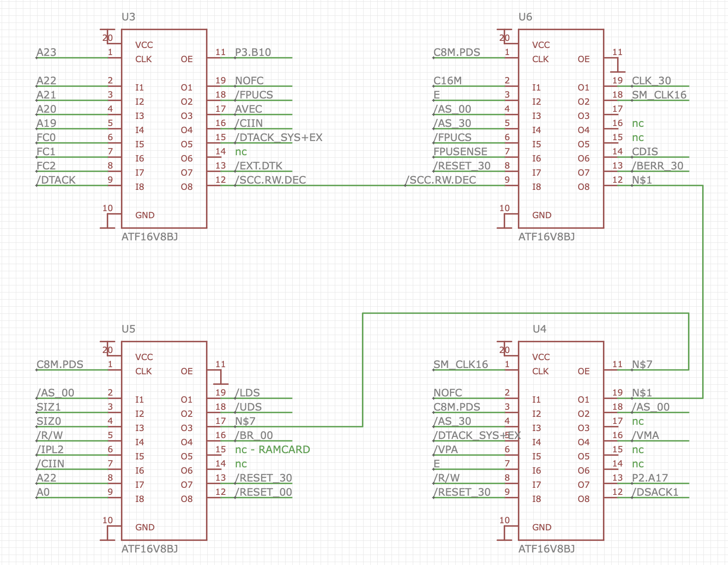
Task: Select the U6 reference designator label
Action: [525, 17]
